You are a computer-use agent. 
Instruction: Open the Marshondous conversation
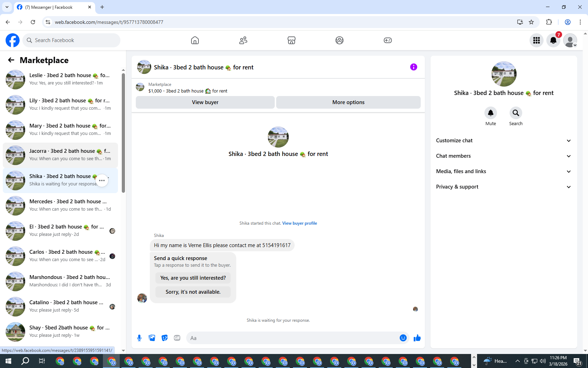tap(60, 281)
